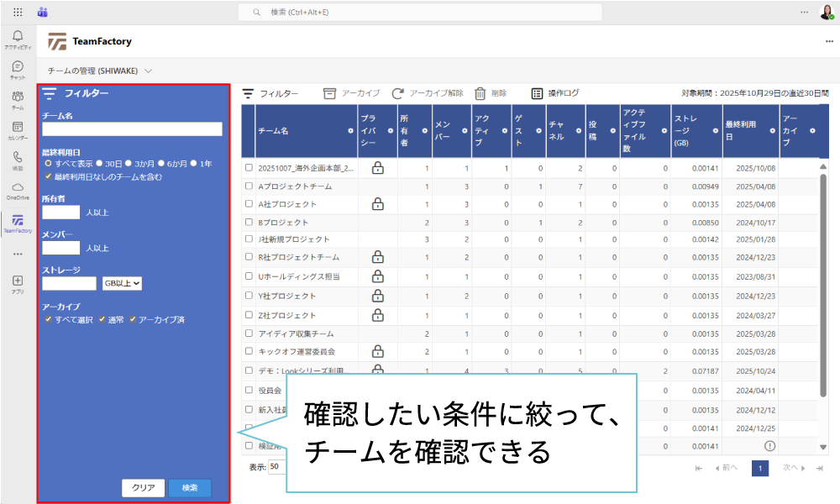
Task: Select the 30日 radio button
Action: [99, 164]
